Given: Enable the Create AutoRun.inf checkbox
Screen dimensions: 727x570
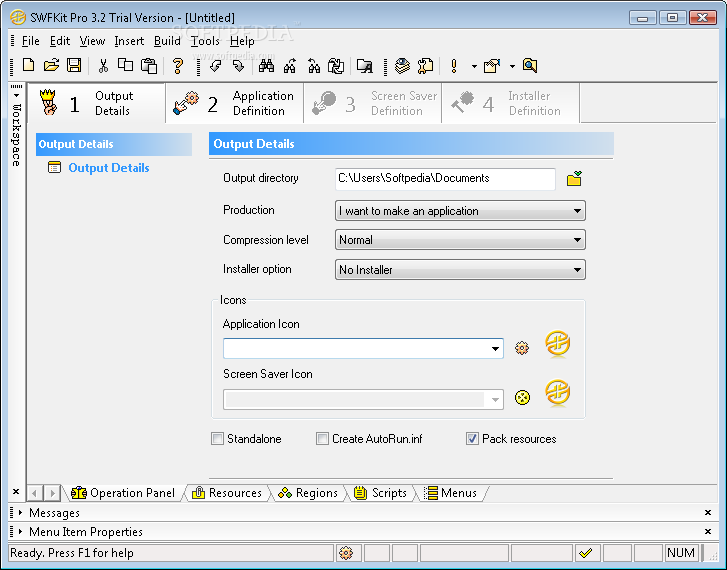Looking at the screenshot, I should coord(322,439).
